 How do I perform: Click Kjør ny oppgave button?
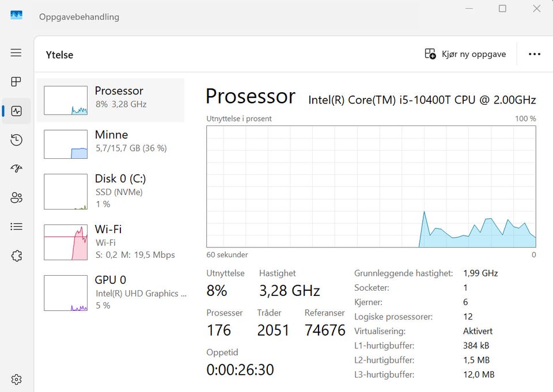465,54
